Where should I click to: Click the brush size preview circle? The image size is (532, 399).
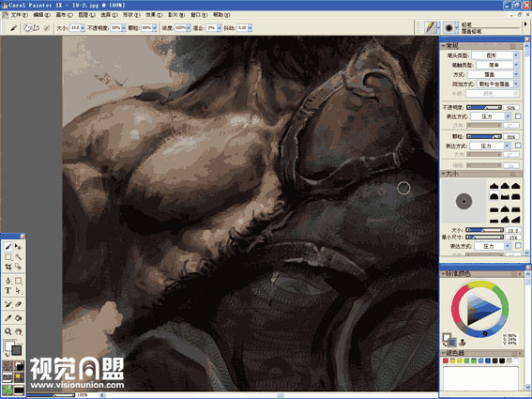(464, 201)
